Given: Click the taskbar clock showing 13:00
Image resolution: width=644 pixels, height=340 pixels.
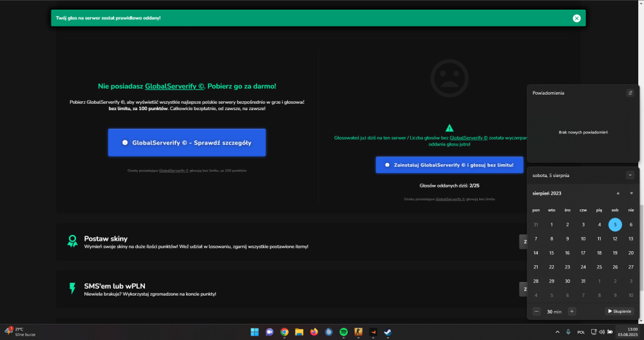Looking at the screenshot, I should coord(628,332).
